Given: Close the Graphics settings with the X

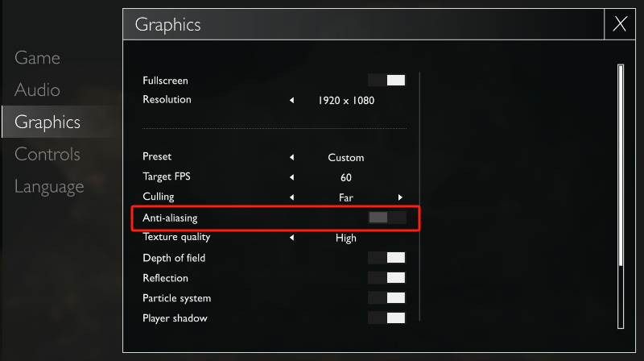Looking at the screenshot, I should [x=620, y=24].
